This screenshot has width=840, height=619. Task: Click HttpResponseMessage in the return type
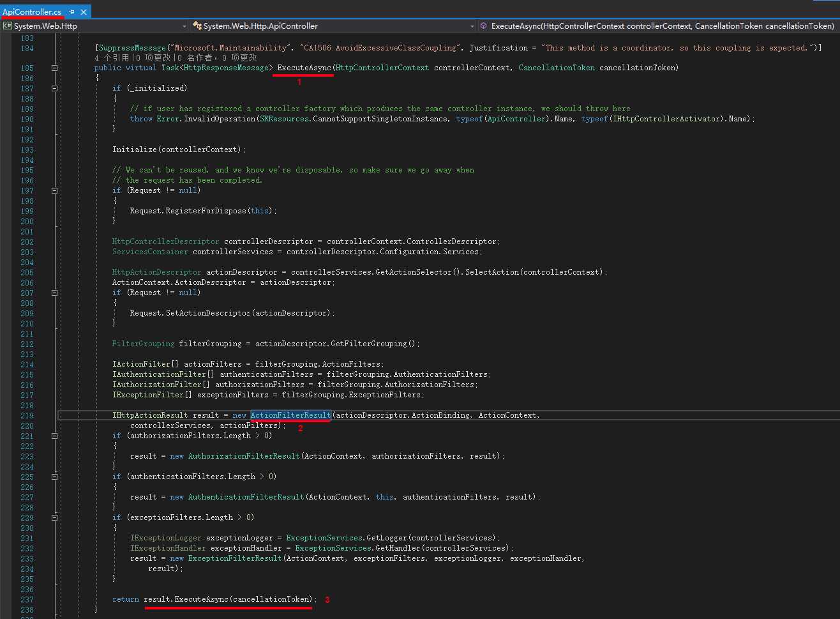[x=226, y=68]
